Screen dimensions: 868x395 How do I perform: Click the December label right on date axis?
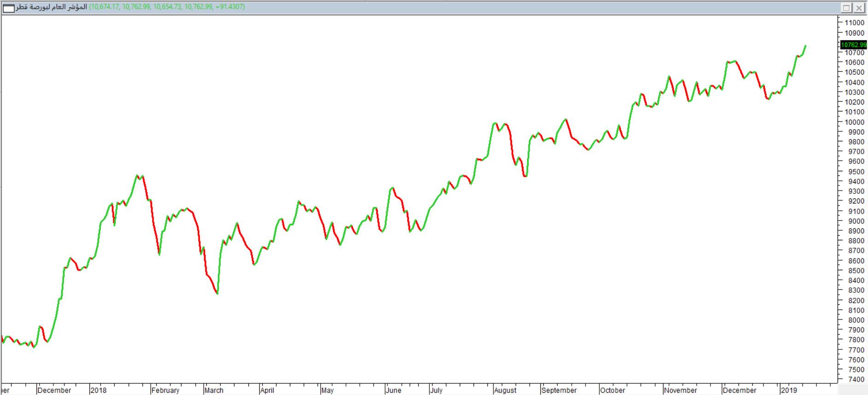click(x=739, y=390)
